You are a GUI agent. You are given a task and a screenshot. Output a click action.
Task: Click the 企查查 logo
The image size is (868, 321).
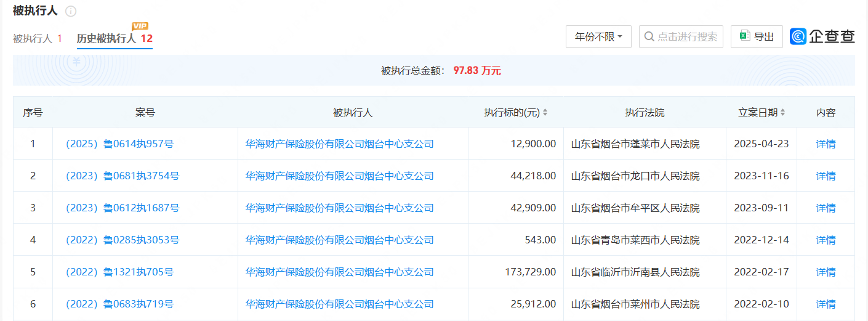pyautogui.click(x=822, y=37)
